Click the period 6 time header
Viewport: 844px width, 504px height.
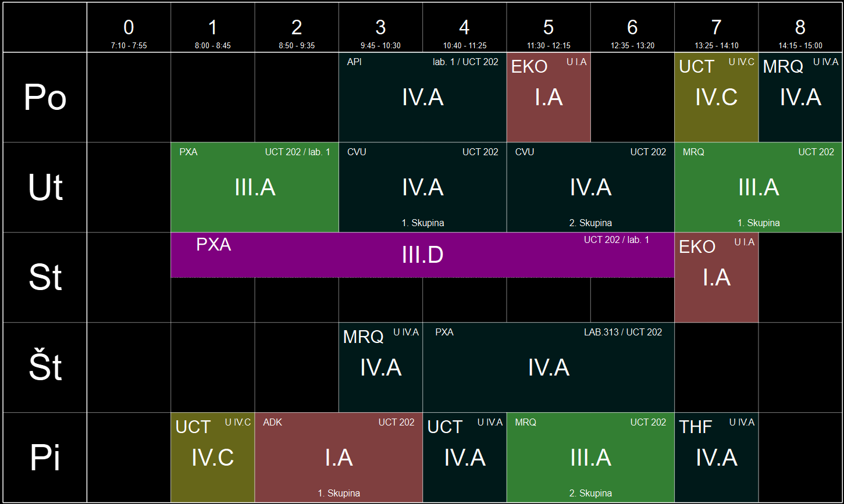632,28
